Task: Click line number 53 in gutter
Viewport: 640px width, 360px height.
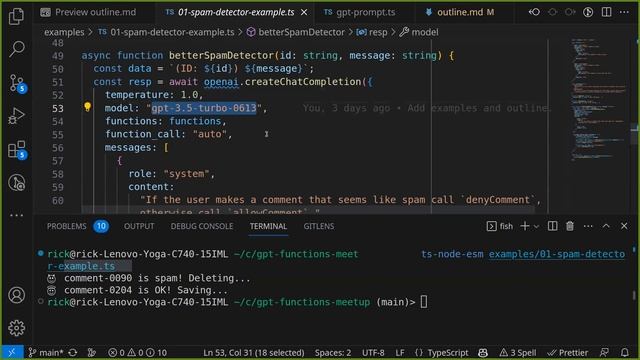Action: click(x=58, y=108)
